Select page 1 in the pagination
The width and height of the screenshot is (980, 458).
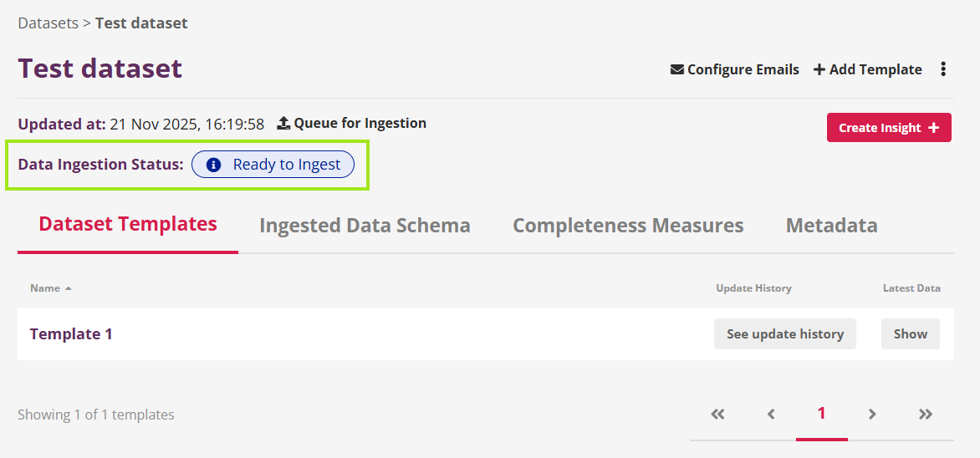821,413
